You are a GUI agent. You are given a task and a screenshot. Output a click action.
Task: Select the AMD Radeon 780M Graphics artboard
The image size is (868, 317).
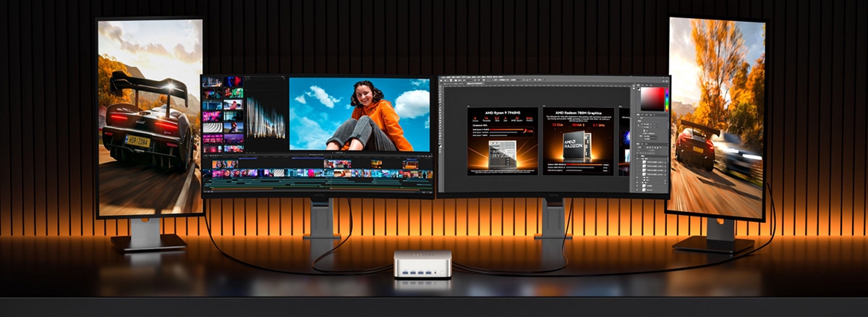point(578,141)
